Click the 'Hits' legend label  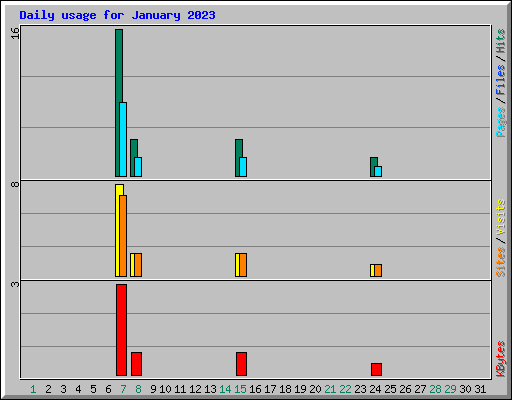click(500, 41)
